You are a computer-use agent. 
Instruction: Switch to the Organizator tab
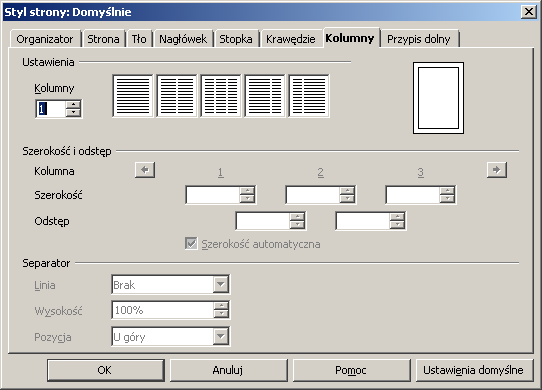click(x=45, y=39)
